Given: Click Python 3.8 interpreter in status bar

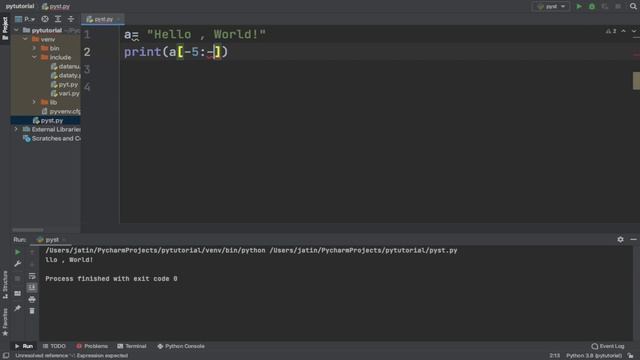Looking at the screenshot, I should [594, 356].
